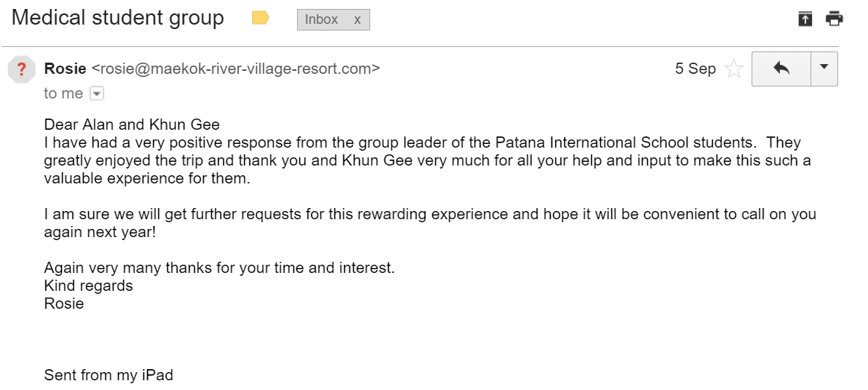Click Rosie's email address
This screenshot has height=390, width=868.
tap(235, 69)
